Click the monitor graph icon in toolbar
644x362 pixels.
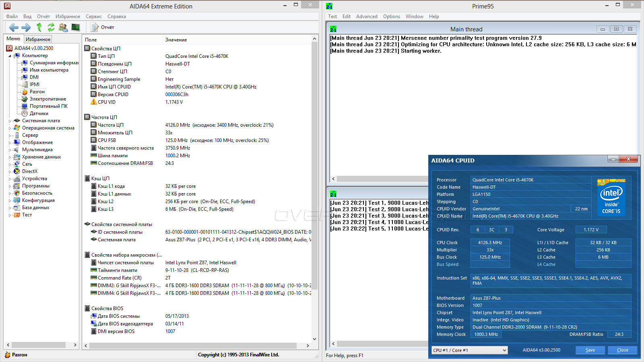point(76,27)
